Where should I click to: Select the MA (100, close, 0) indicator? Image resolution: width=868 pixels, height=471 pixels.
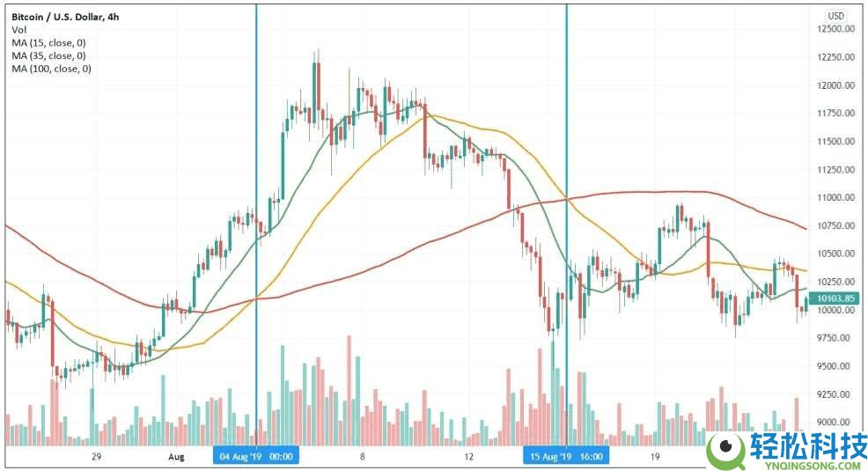pos(51,69)
